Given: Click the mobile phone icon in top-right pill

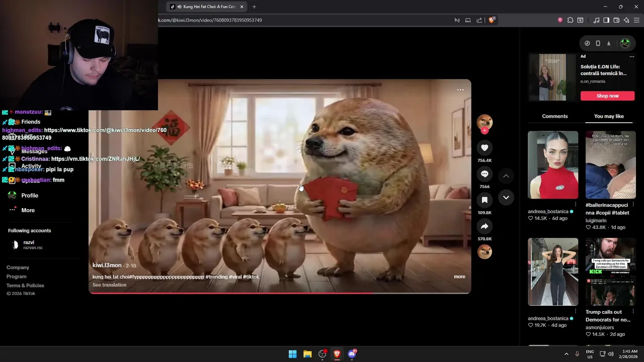Looking at the screenshot, I should 598,43.
